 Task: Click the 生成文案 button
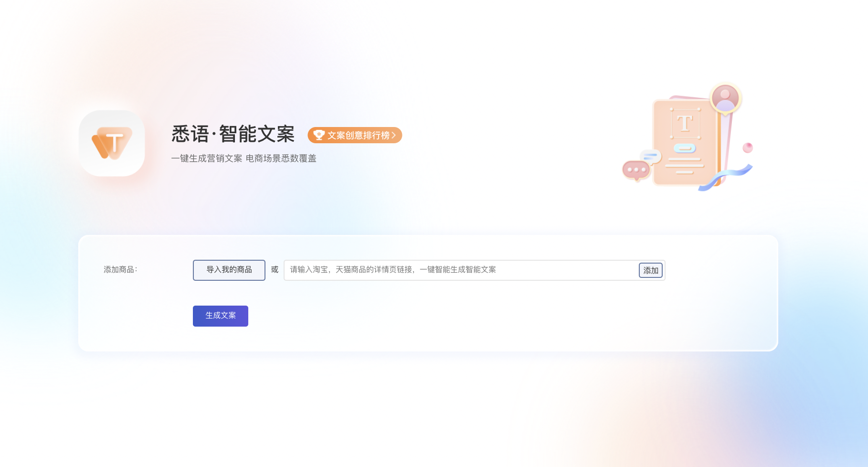[x=221, y=316]
